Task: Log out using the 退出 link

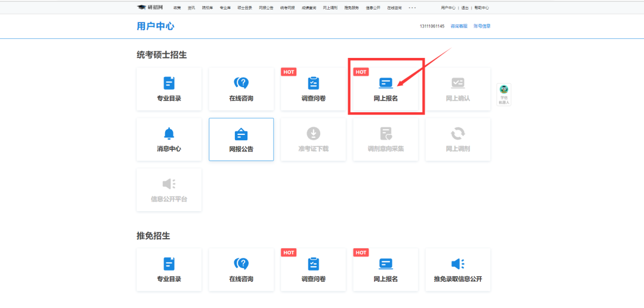Action: [x=465, y=8]
